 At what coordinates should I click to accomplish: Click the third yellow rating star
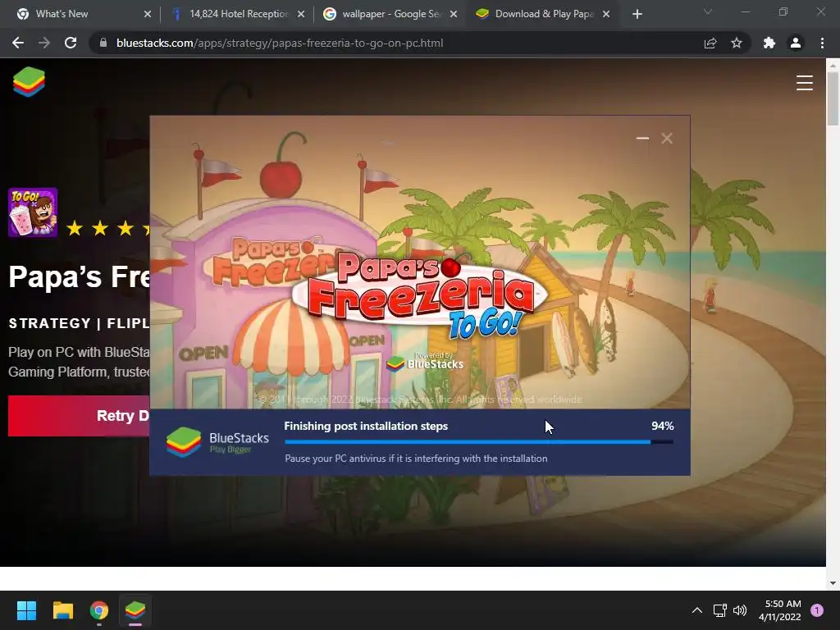(x=126, y=228)
